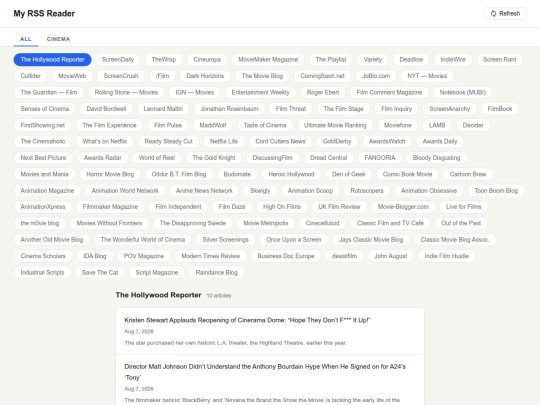540x405 pixels.
Task: Open The Film Stage feed
Action: [343, 109]
